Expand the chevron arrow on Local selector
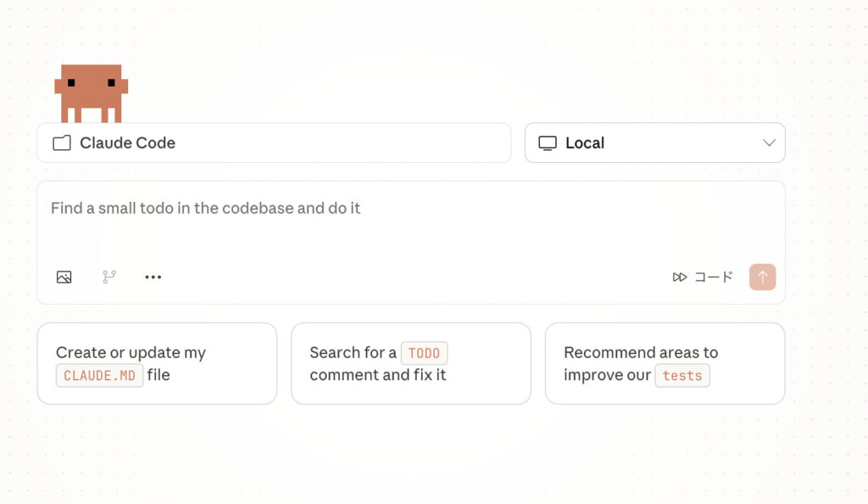Image resolution: width=868 pixels, height=504 pixels. [769, 143]
